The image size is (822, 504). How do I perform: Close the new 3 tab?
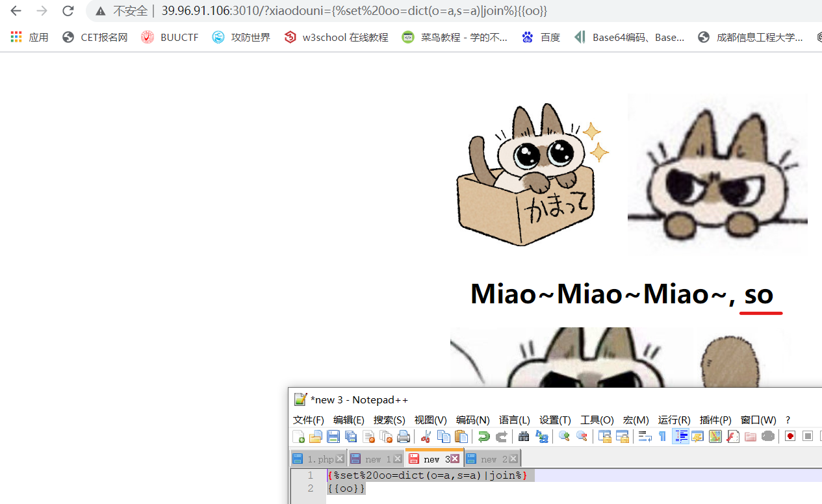455,459
